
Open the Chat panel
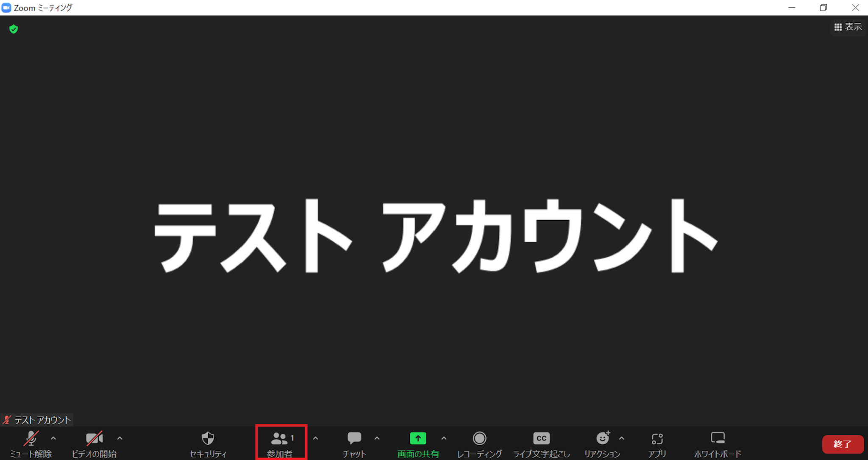pos(354,443)
